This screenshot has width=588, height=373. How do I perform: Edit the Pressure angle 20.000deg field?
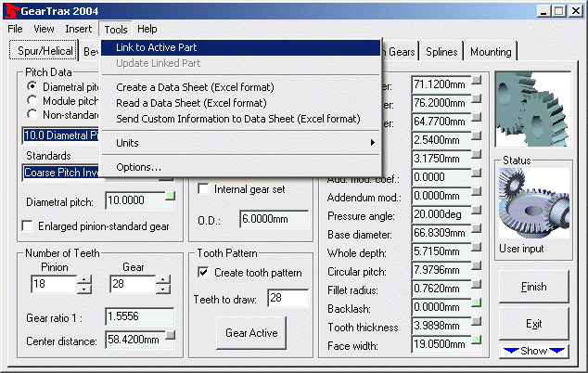click(x=441, y=214)
